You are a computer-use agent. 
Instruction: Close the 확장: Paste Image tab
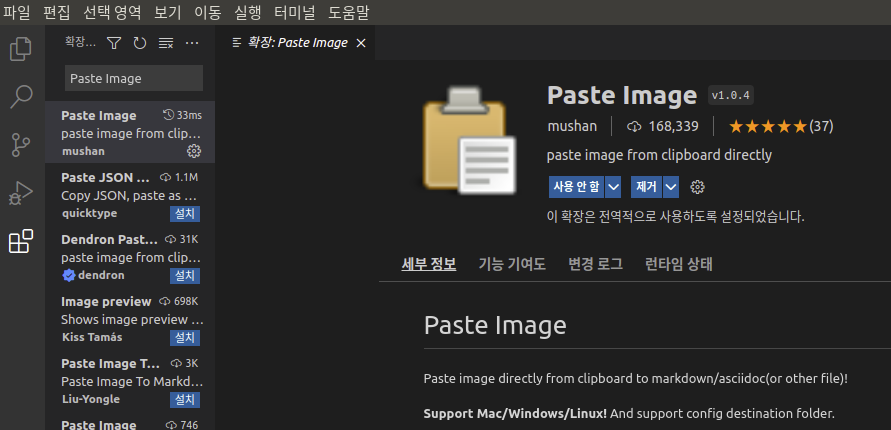(361, 43)
